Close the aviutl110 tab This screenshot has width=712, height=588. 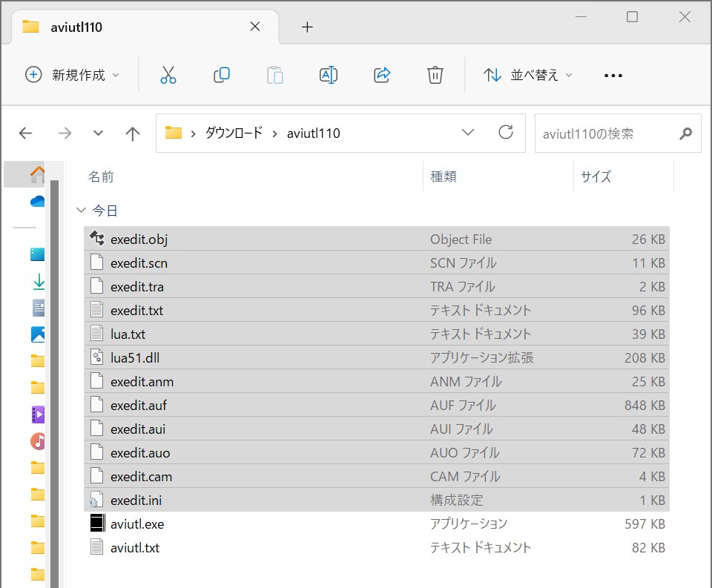click(255, 27)
